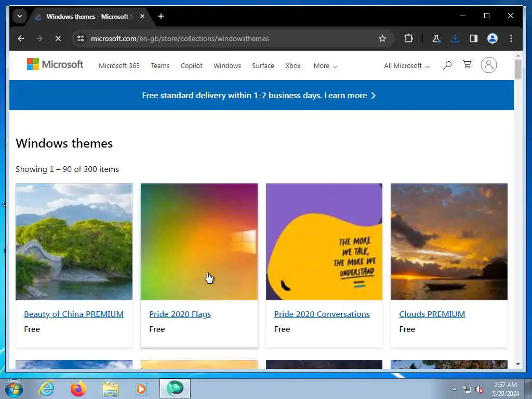Click the Pride 2020 Conversations thumbnail
Screen dimensions: 532x399
324,242
